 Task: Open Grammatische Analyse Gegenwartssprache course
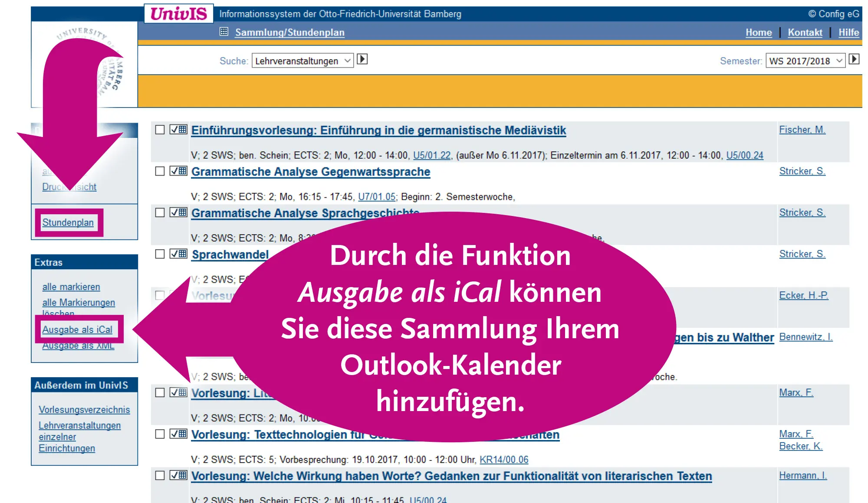tap(311, 172)
